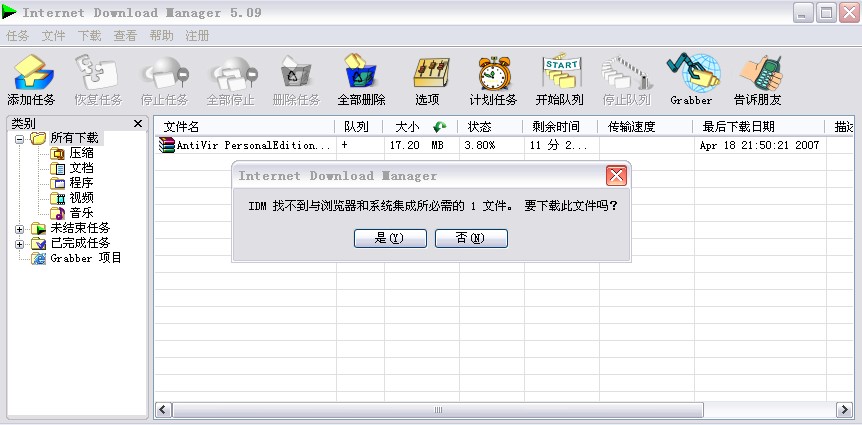Sort by 文件名 column header
Viewport: 862px width, 425px height.
tap(245, 127)
